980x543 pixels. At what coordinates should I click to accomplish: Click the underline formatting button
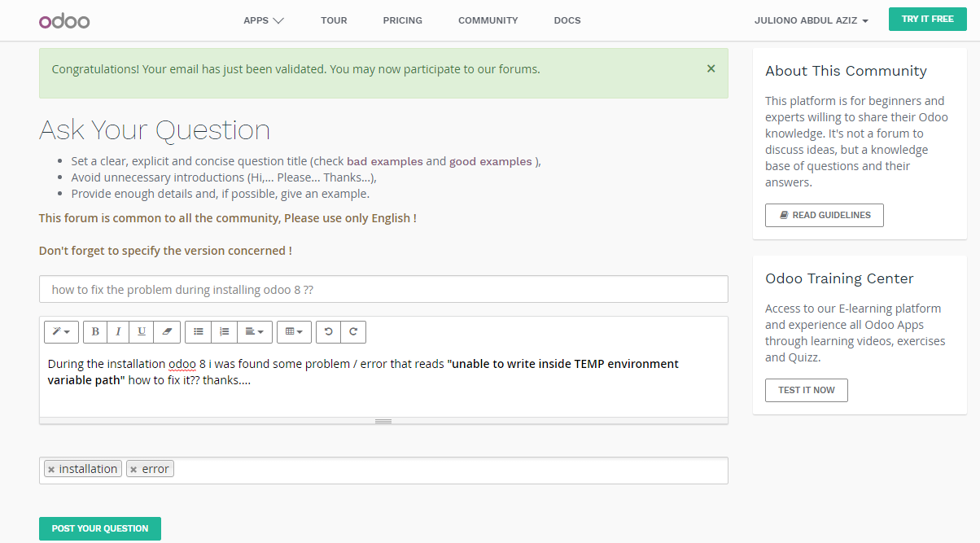point(142,331)
